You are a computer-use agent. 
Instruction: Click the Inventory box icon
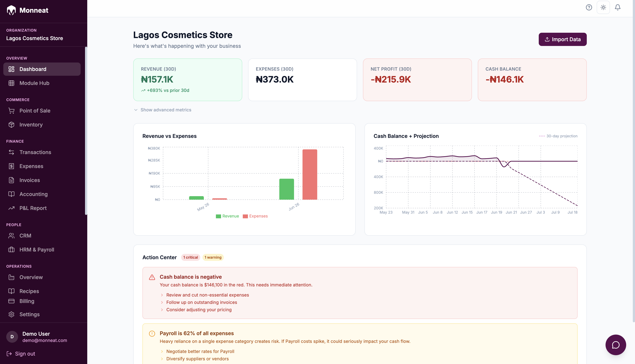point(12,124)
